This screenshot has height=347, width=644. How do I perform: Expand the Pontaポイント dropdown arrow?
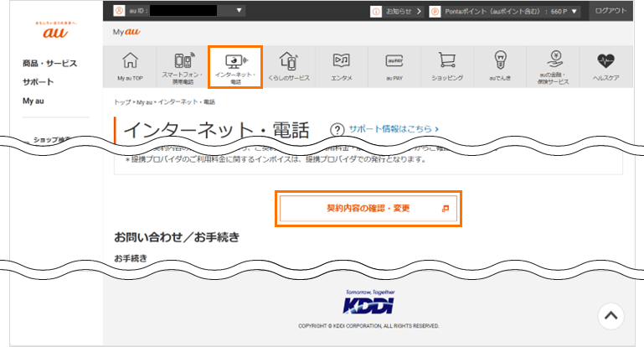click(574, 12)
